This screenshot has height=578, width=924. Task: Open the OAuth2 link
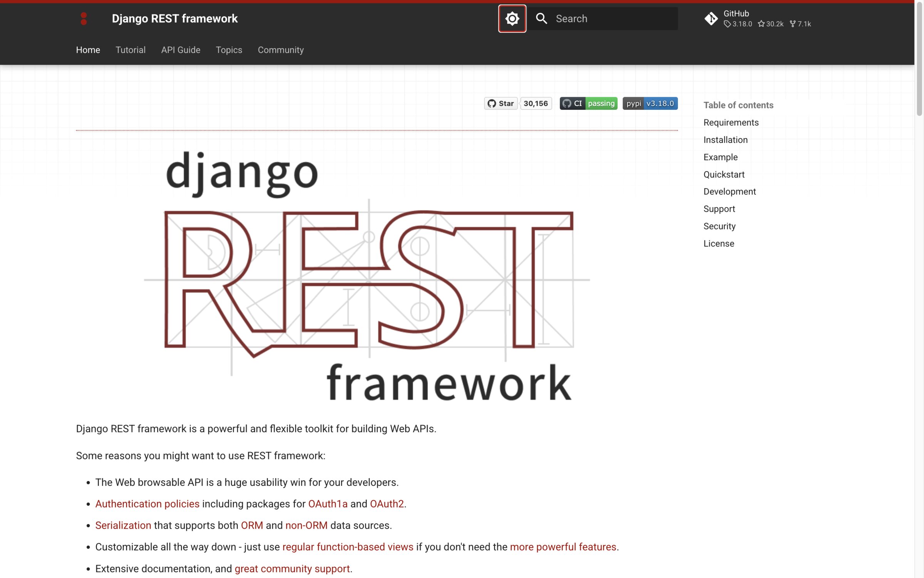387,504
